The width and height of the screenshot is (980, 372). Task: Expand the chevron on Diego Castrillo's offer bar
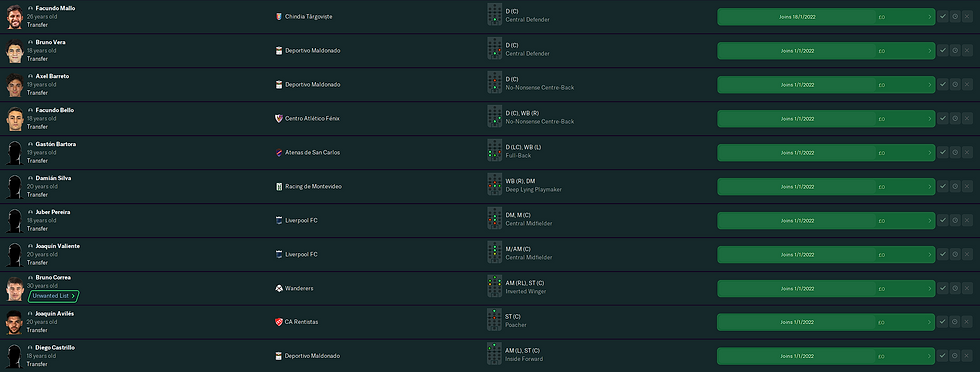(929, 356)
